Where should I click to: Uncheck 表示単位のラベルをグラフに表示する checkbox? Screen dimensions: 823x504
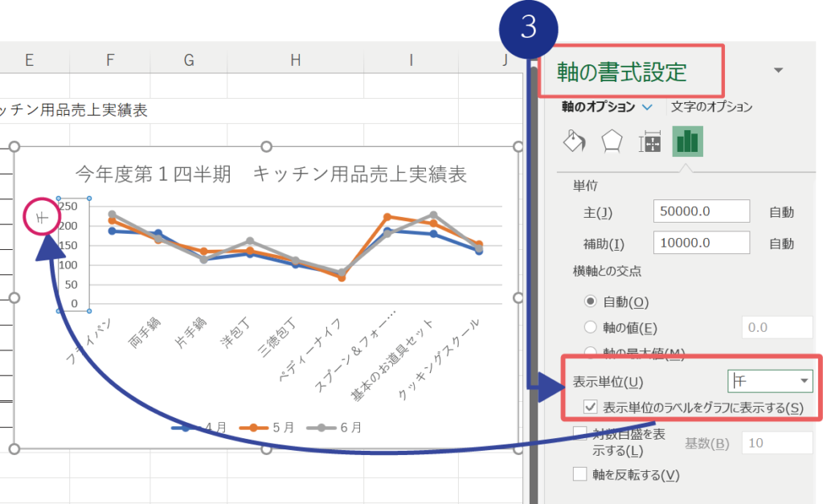[591, 408]
